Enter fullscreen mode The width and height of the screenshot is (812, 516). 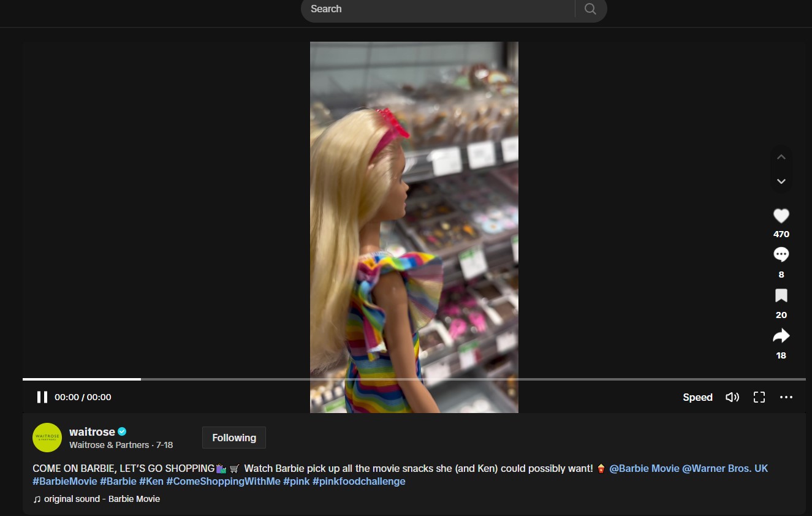(x=759, y=397)
